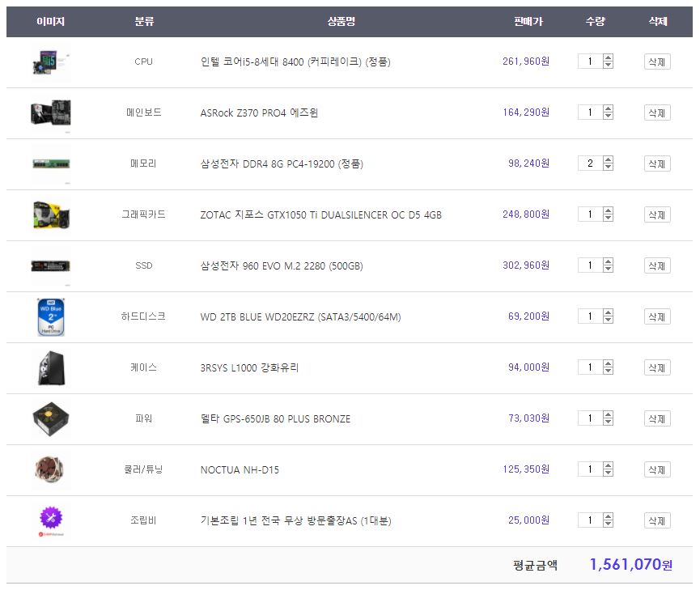Open the Intel i5-8400 CPU product thumbnail
Image resolution: width=700 pixels, height=590 pixels.
coord(51,62)
